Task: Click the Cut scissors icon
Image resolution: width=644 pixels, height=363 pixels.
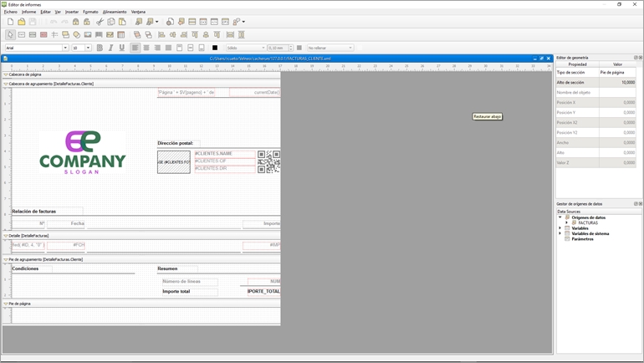Action: (x=100, y=22)
